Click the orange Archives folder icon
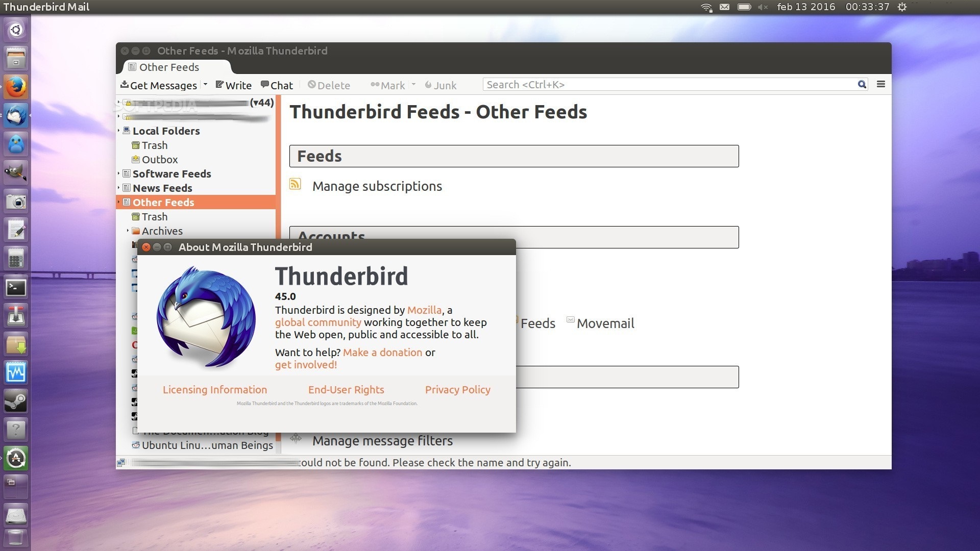 (136, 231)
